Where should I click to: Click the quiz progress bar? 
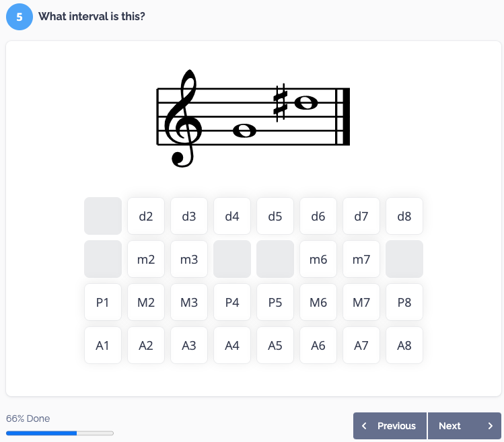60,433
